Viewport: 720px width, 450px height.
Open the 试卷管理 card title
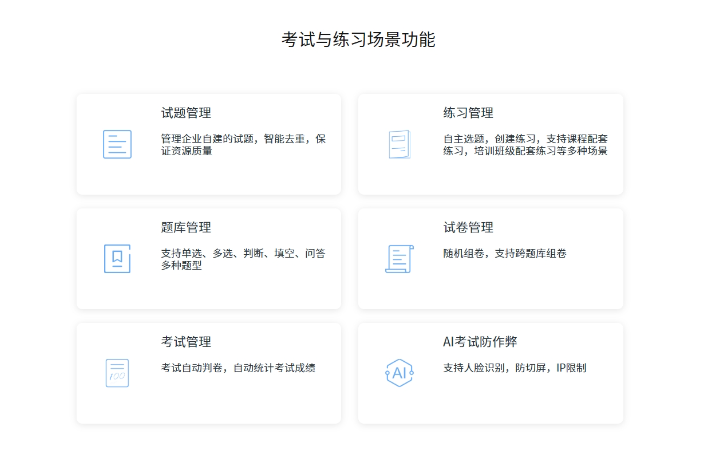tap(468, 227)
